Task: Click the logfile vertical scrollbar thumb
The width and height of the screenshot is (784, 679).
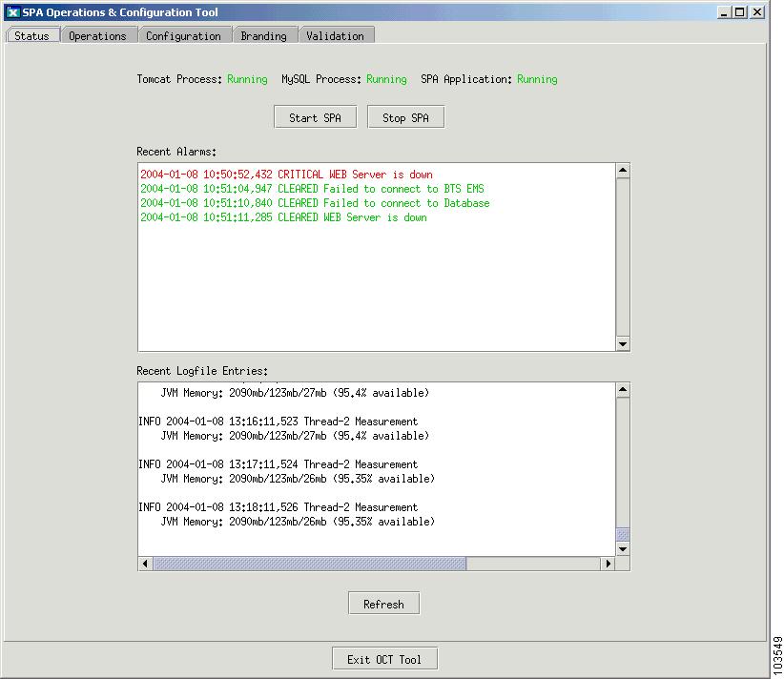Action: pos(623,534)
